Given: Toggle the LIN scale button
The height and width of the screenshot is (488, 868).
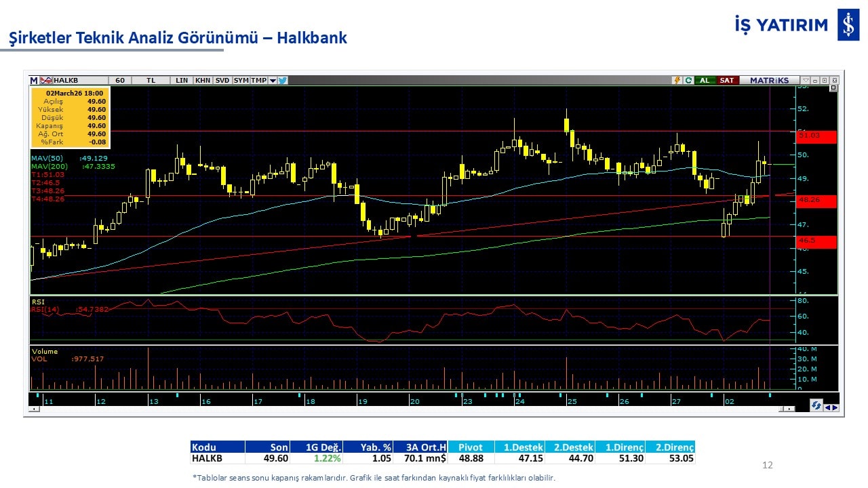Looking at the screenshot, I should [x=182, y=80].
